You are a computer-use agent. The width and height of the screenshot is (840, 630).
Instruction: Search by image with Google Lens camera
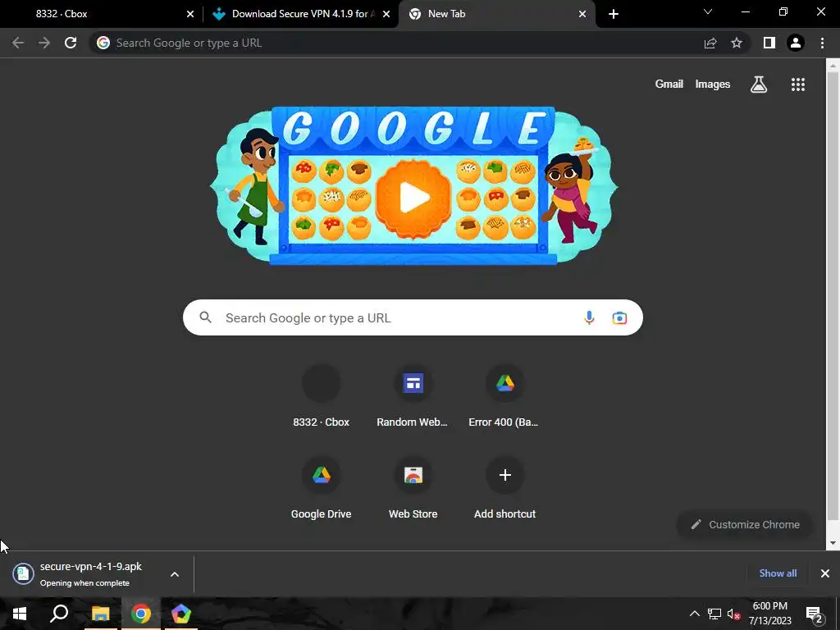pyautogui.click(x=619, y=317)
